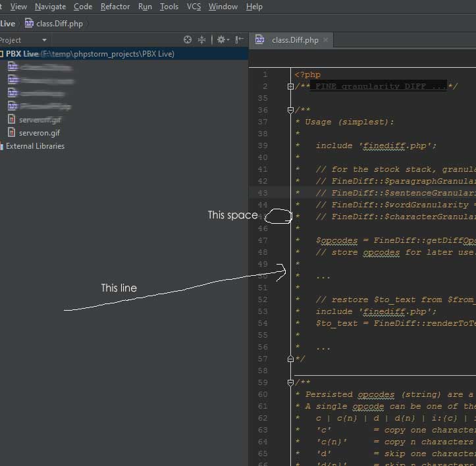Open the Navigate menu

click(50, 7)
